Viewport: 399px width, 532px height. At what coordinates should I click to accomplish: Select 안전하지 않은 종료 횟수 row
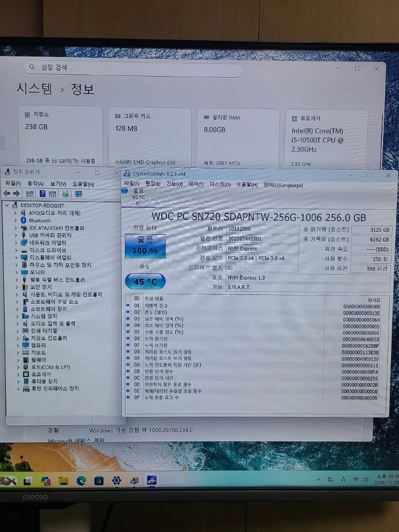(x=253, y=385)
